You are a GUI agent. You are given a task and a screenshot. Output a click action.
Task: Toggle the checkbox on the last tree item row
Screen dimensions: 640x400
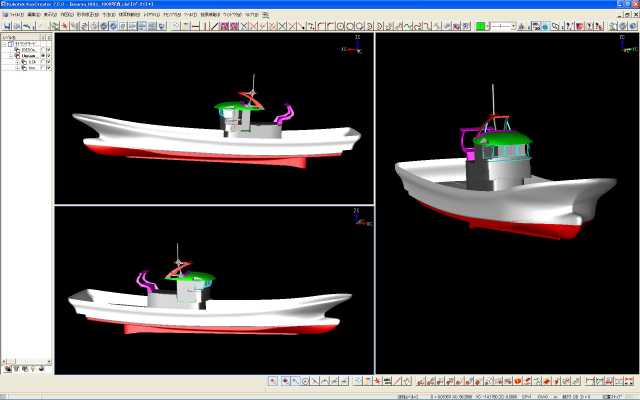coord(47,68)
